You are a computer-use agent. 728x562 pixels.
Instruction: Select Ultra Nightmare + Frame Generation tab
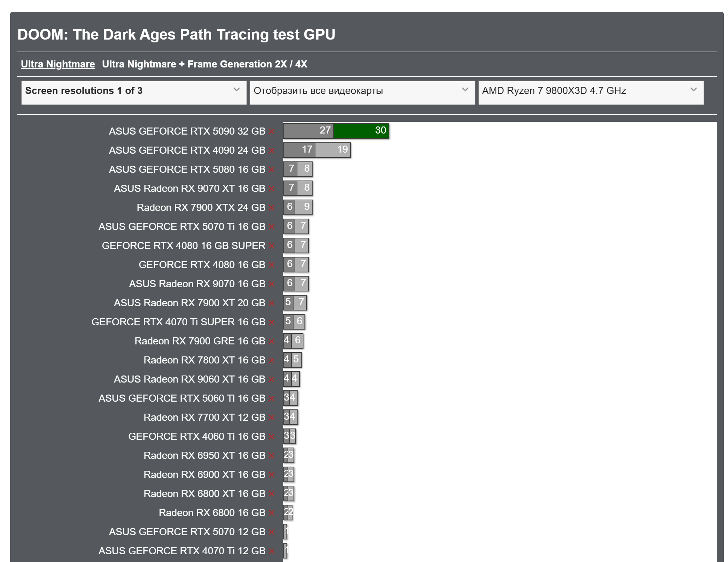tap(205, 64)
